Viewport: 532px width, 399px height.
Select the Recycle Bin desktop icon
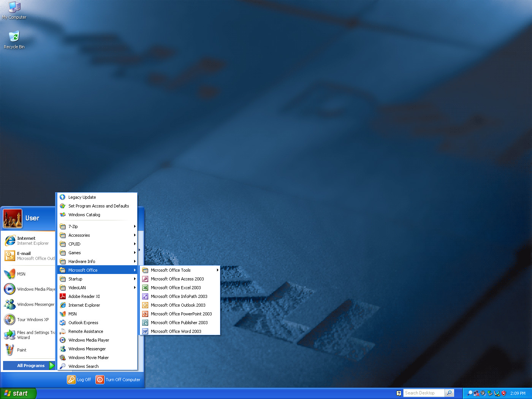[x=14, y=40]
